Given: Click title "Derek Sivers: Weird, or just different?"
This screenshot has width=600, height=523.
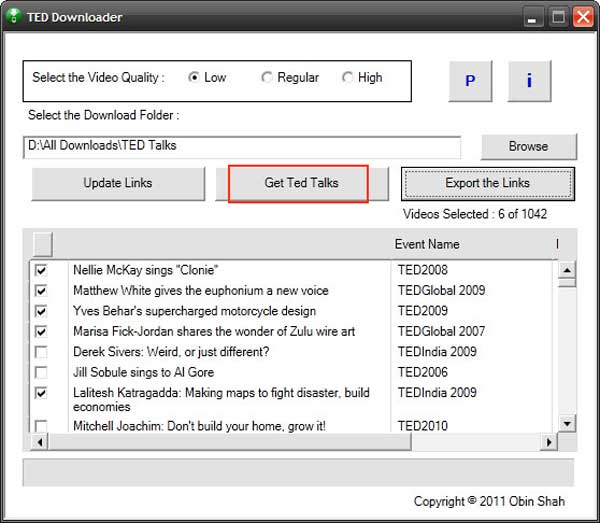Looking at the screenshot, I should [x=171, y=352].
